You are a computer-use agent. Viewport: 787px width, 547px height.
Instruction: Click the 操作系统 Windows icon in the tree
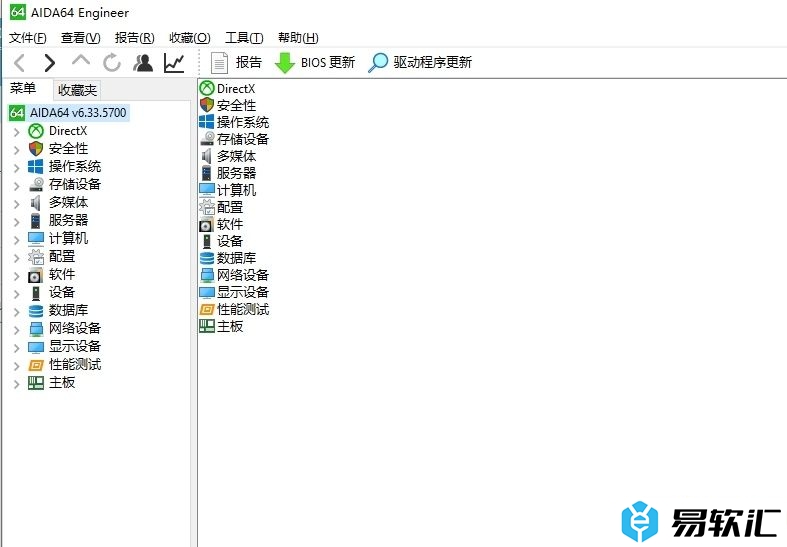[36, 167]
